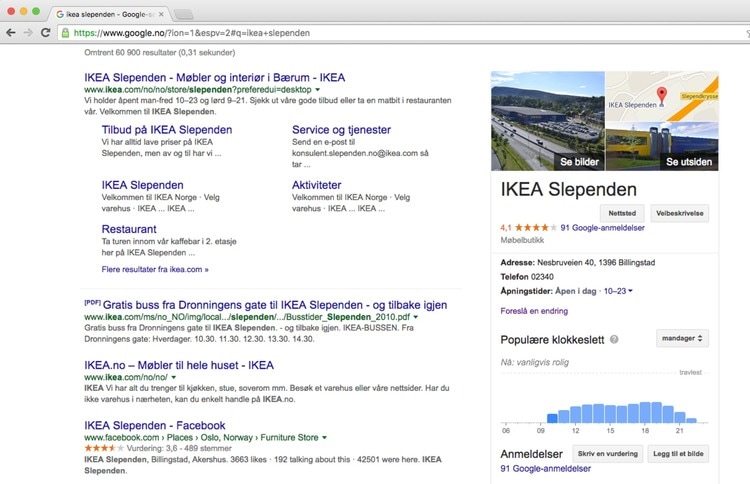
Task: Open Se bilder photo thumbnail
Action: tap(548, 121)
